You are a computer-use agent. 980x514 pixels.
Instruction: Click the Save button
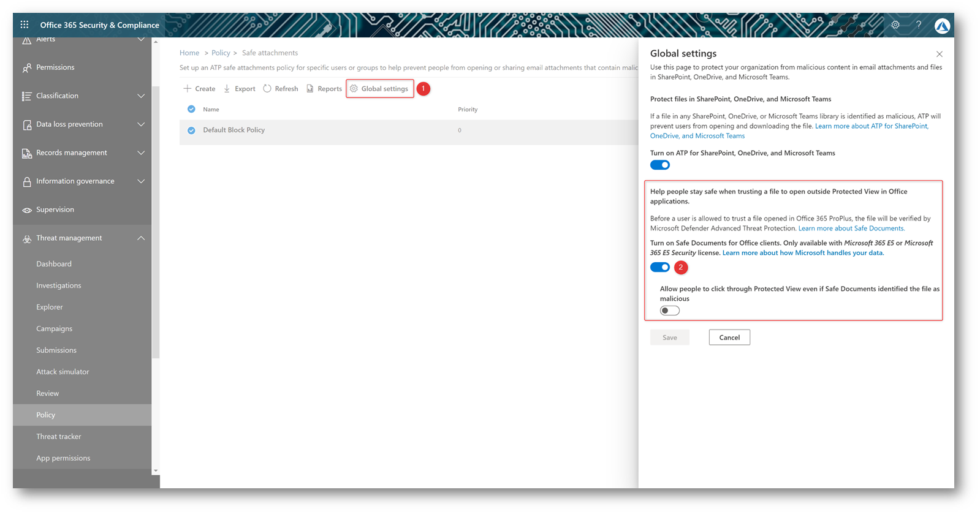pos(670,338)
